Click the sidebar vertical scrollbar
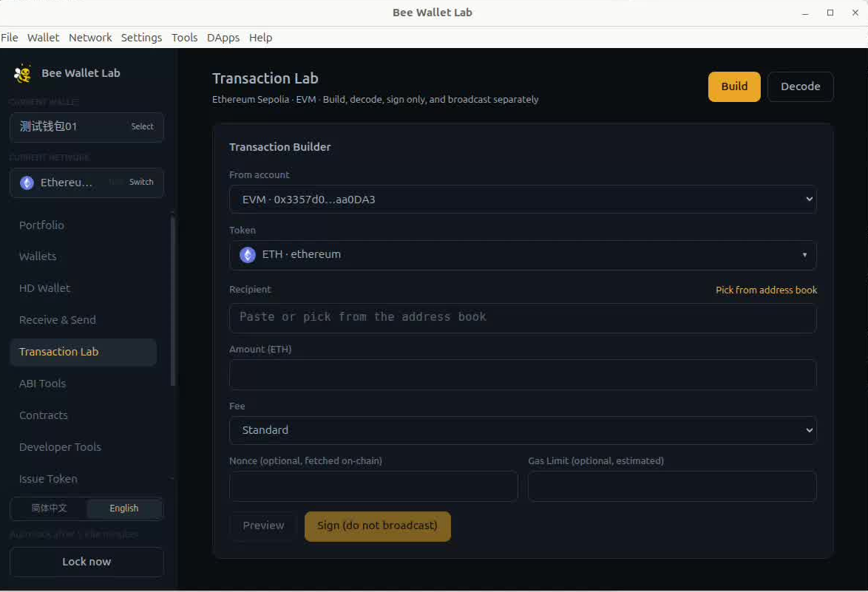The image size is (868, 592). [x=173, y=302]
